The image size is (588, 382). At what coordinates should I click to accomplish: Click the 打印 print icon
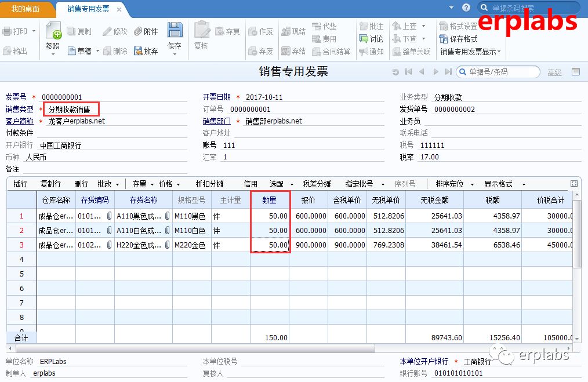click(x=7, y=31)
